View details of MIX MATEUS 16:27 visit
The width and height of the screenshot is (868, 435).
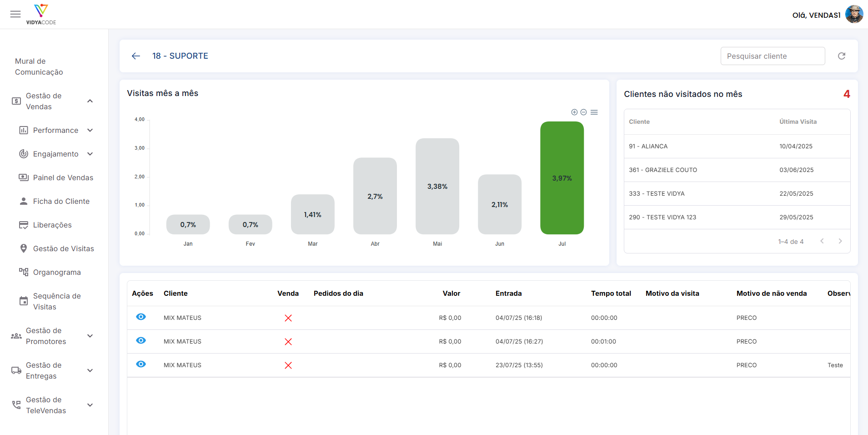tap(141, 341)
